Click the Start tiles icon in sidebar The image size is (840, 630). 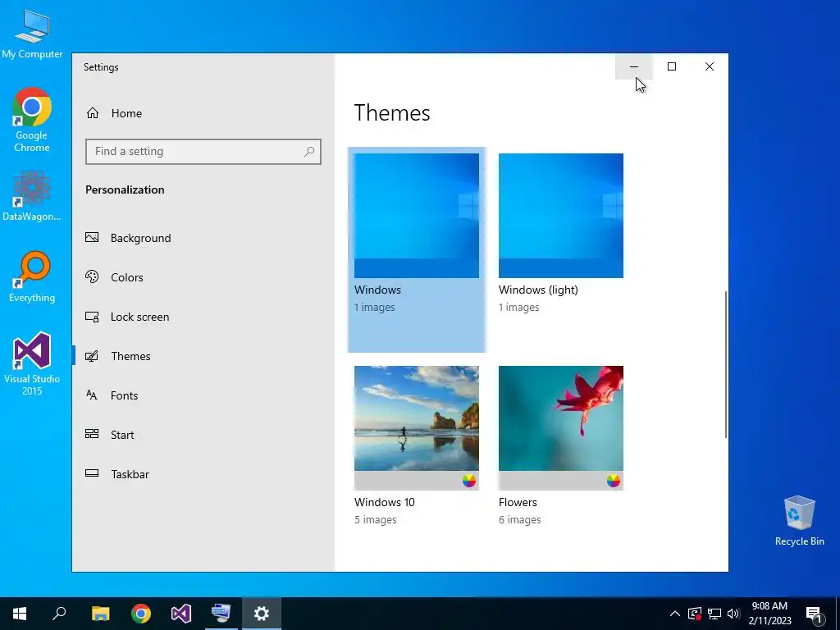(x=92, y=434)
